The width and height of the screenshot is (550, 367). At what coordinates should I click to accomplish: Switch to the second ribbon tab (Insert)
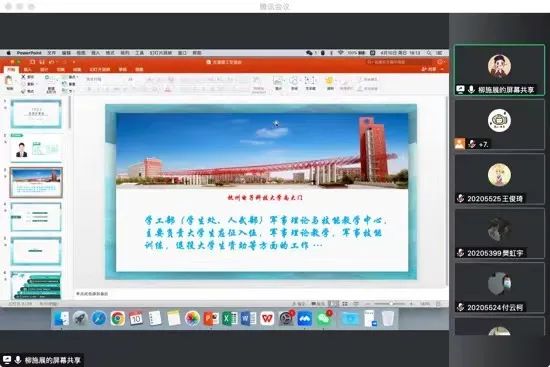(27, 69)
